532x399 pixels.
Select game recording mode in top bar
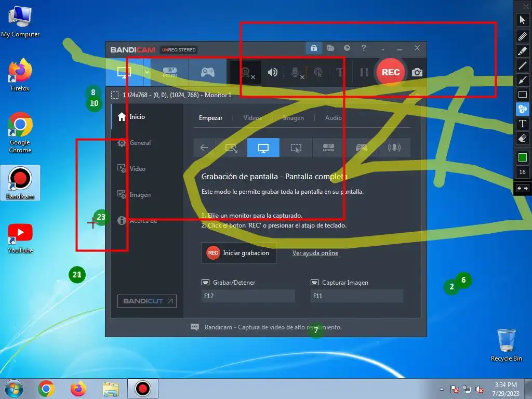pos(208,72)
